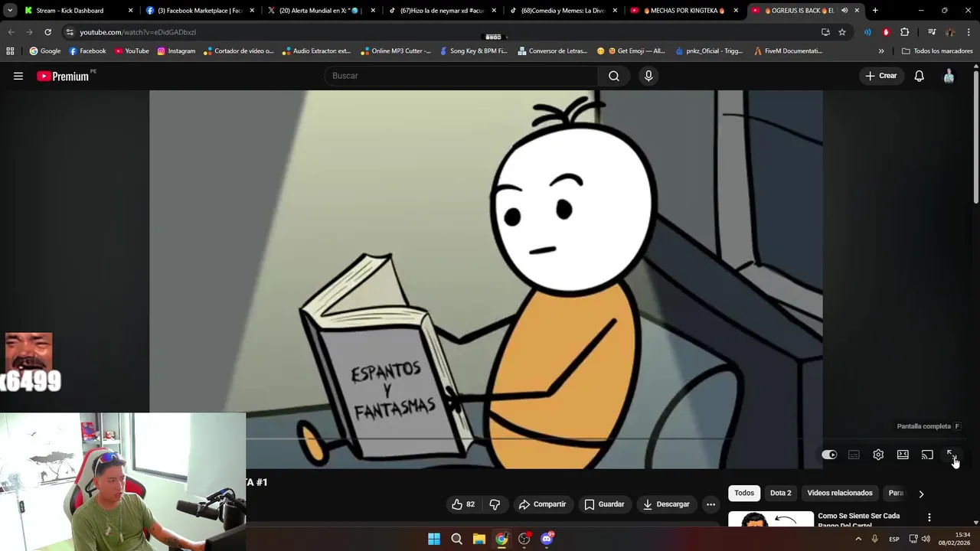Enter full screen mode
Screen dimensions: 980x551
pyautogui.click(x=952, y=455)
